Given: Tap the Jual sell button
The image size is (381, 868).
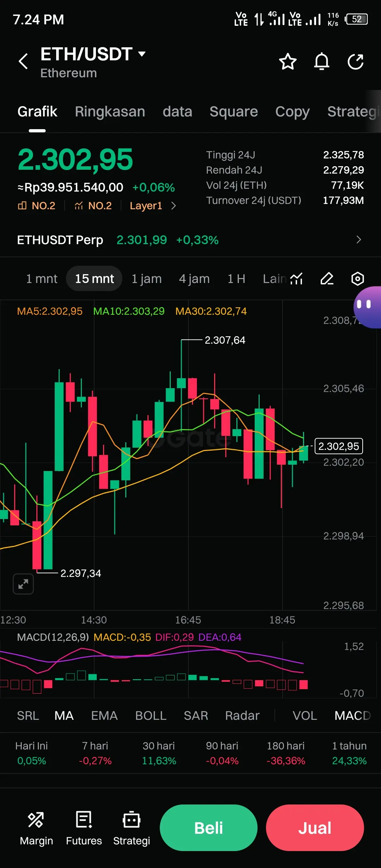Looking at the screenshot, I should (315, 828).
